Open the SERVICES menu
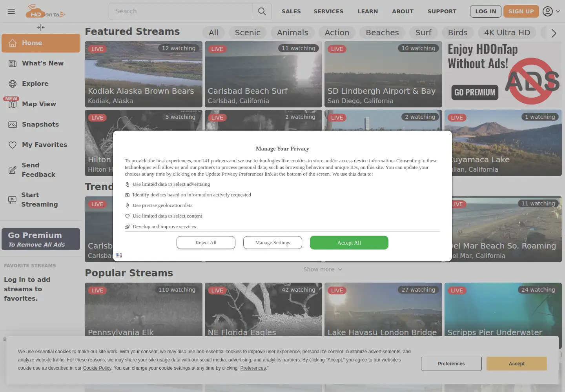Image resolution: width=565 pixels, height=392 pixels. pyautogui.click(x=328, y=11)
